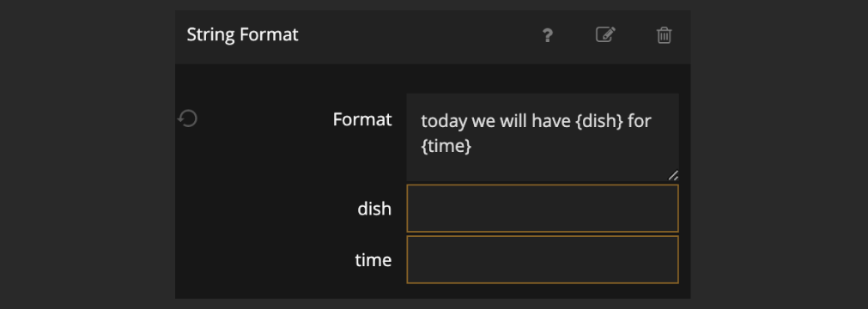Select the String Format title text
The height and width of the screenshot is (309, 868).
[242, 35]
